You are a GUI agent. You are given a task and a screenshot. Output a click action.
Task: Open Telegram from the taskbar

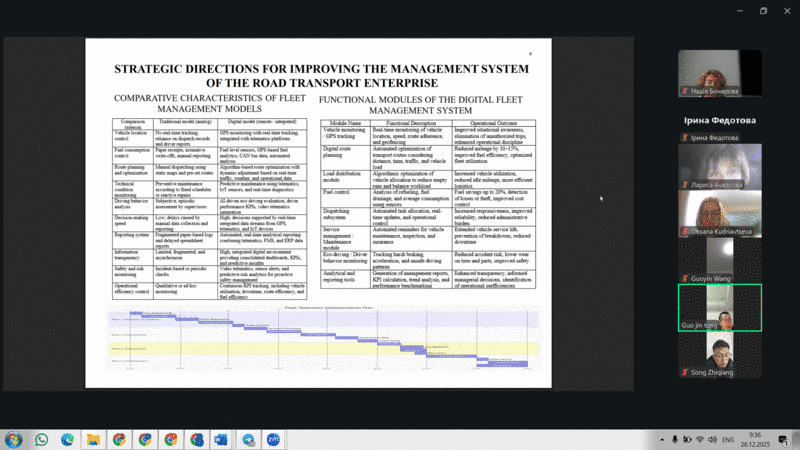click(x=247, y=439)
